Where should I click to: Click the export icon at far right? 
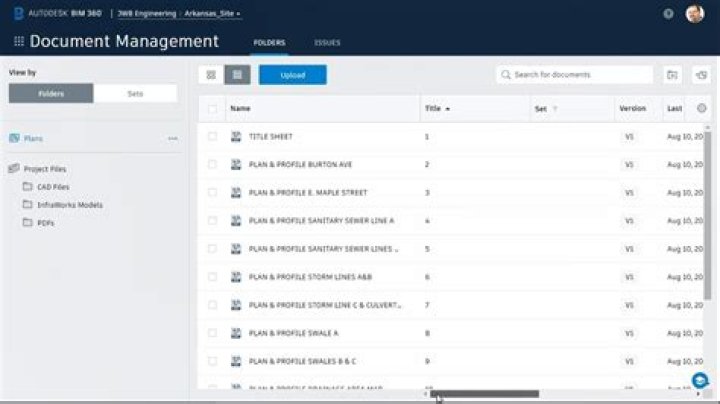[701, 75]
